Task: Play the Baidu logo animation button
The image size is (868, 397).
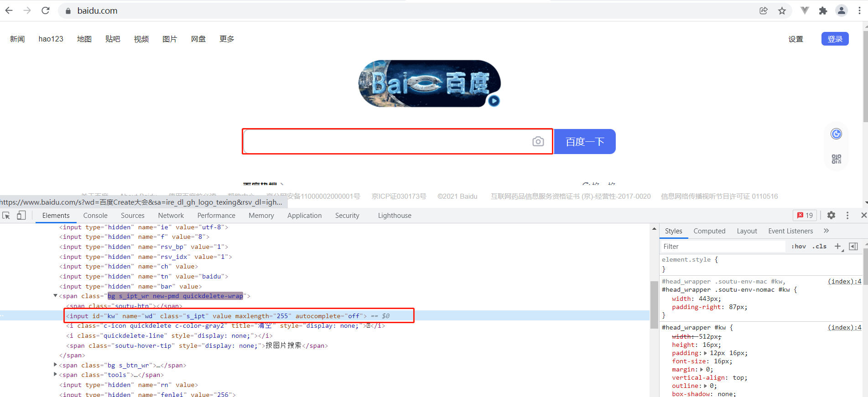Action: 494,101
